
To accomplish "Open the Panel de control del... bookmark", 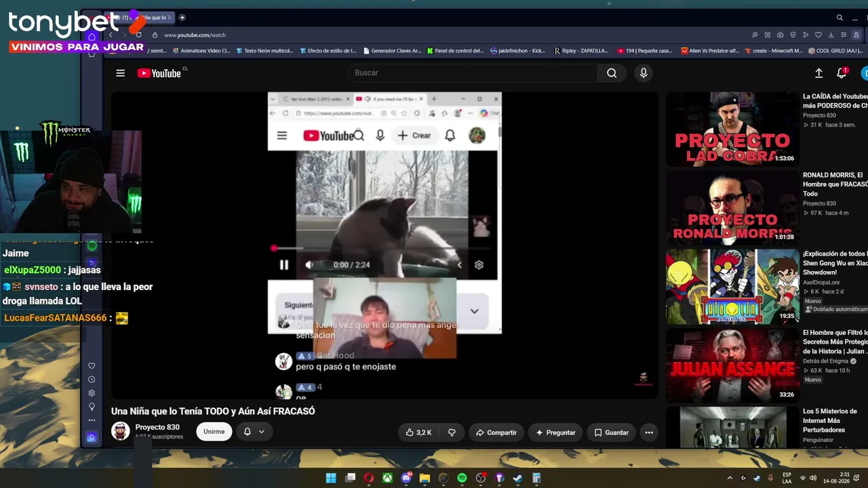I will pos(455,51).
